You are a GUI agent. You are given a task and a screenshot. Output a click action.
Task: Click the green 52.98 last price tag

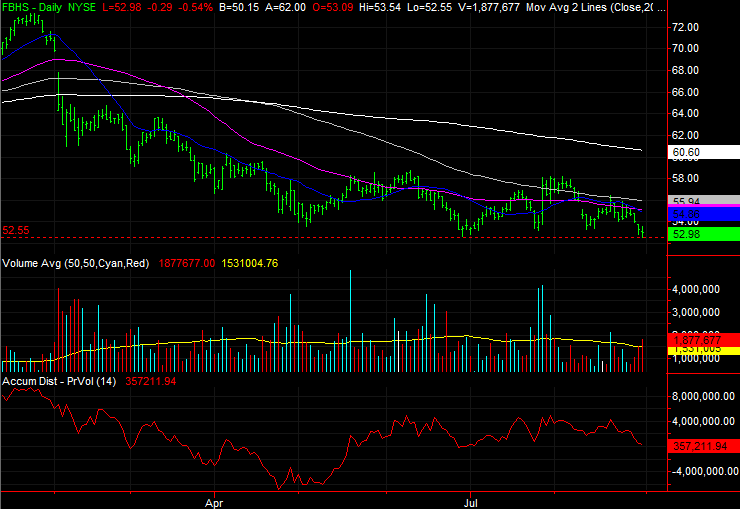[704, 234]
